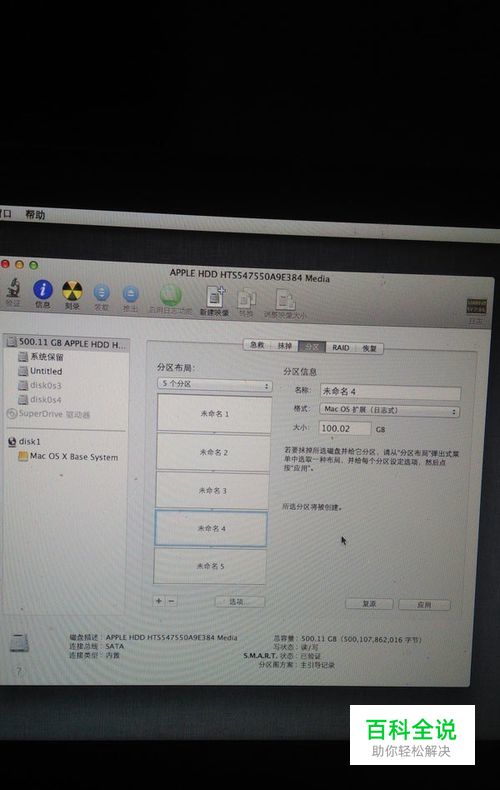Select partition block 未命名 3
Viewport: 500px width, 790px height.
(x=212, y=490)
